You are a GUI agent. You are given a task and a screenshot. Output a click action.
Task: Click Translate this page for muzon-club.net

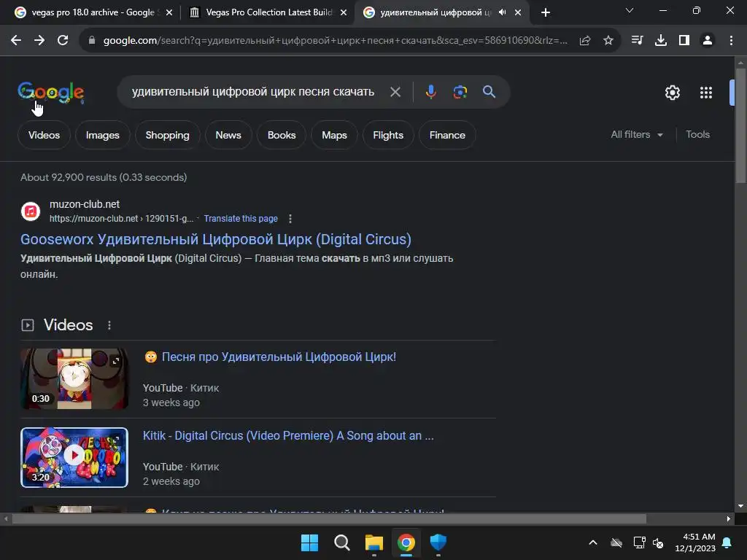click(241, 219)
